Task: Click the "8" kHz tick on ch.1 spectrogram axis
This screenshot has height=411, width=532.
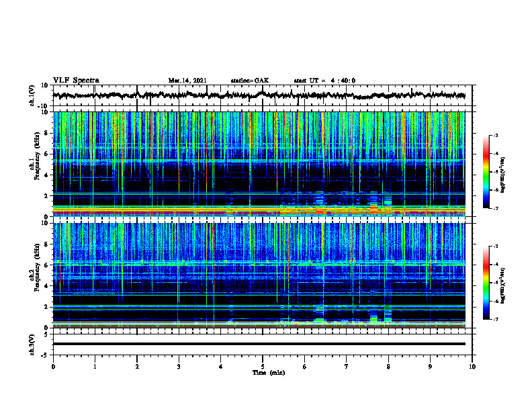Action: click(x=47, y=133)
